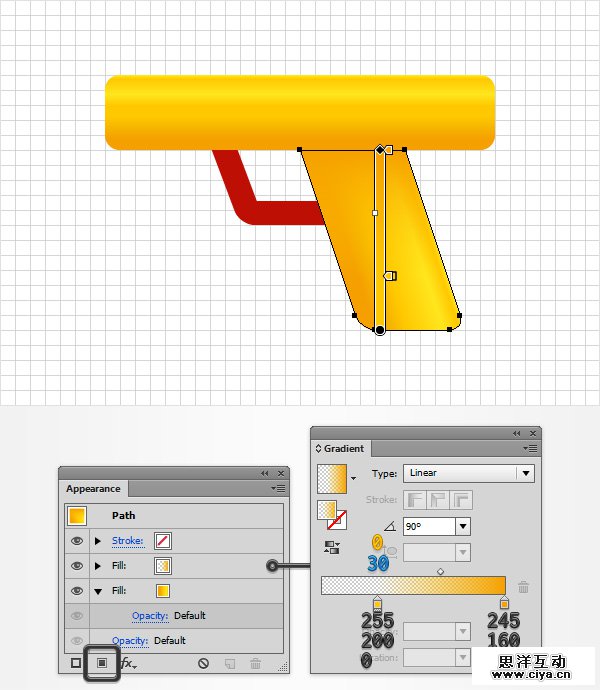
Task: Select the first gradient Stroke option button
Action: (415, 500)
